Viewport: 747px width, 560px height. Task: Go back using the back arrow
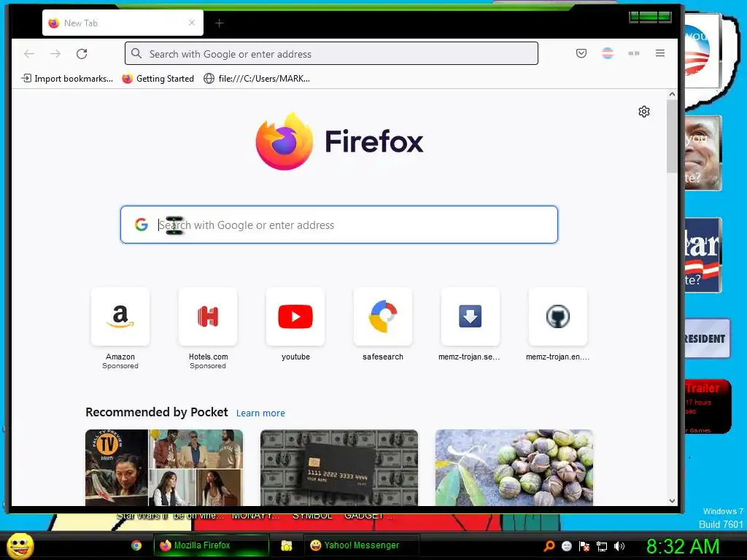pos(29,53)
